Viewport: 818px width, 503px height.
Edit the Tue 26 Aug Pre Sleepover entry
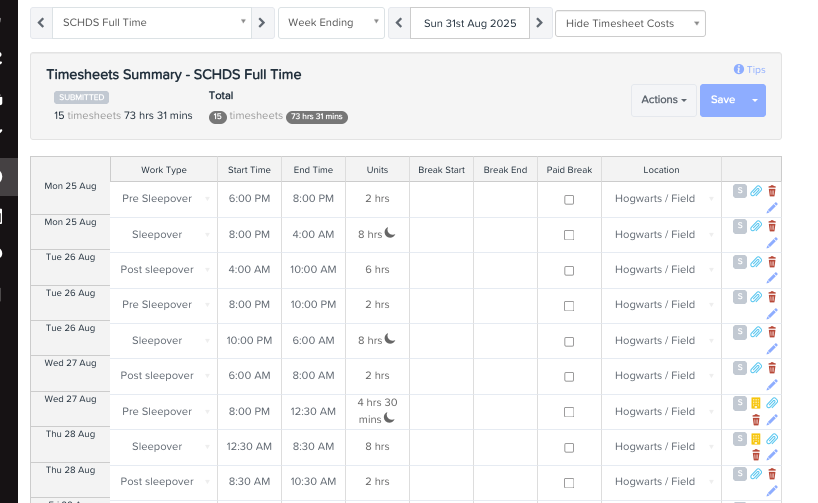[x=772, y=314]
